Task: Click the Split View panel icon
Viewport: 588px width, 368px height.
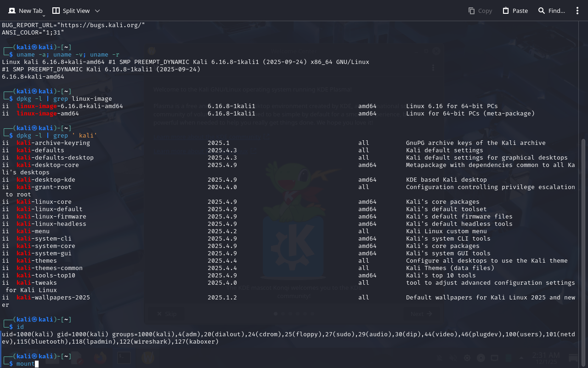Action: pos(56,11)
